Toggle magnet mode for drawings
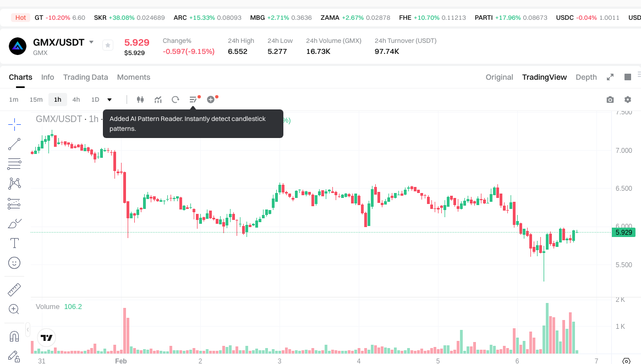Screen dimensions: 641x364 [x=14, y=336]
